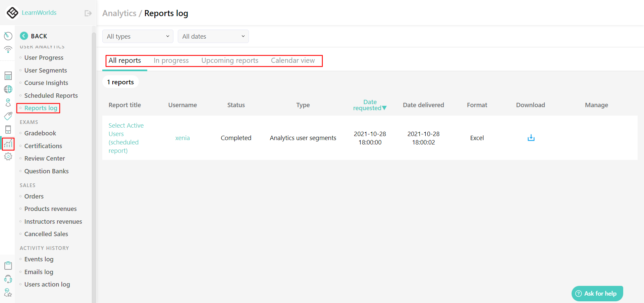Select the Gradebook item under Exams
The height and width of the screenshot is (303, 644).
(x=40, y=133)
